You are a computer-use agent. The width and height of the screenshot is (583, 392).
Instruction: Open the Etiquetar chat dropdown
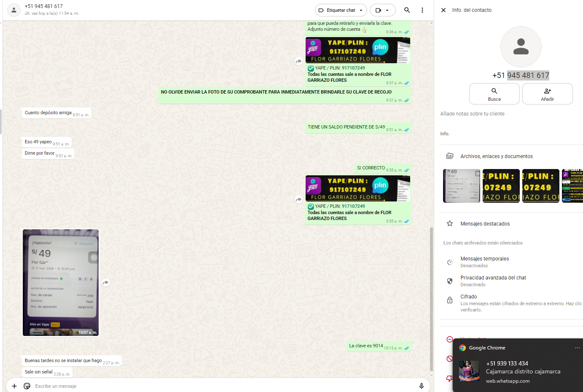click(341, 10)
